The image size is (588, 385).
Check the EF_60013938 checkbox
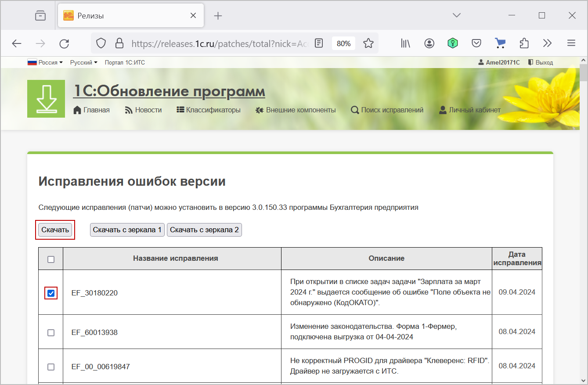(x=51, y=333)
